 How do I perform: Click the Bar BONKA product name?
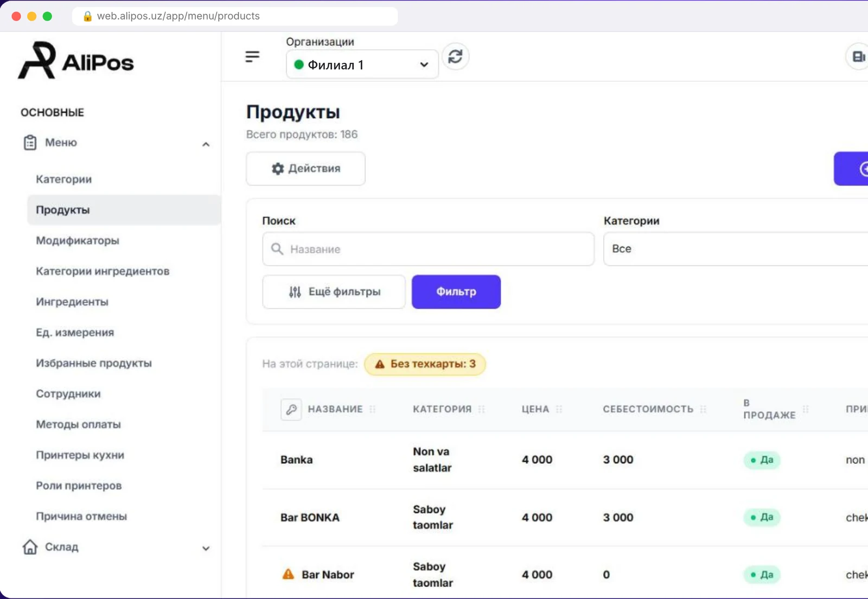click(x=310, y=518)
